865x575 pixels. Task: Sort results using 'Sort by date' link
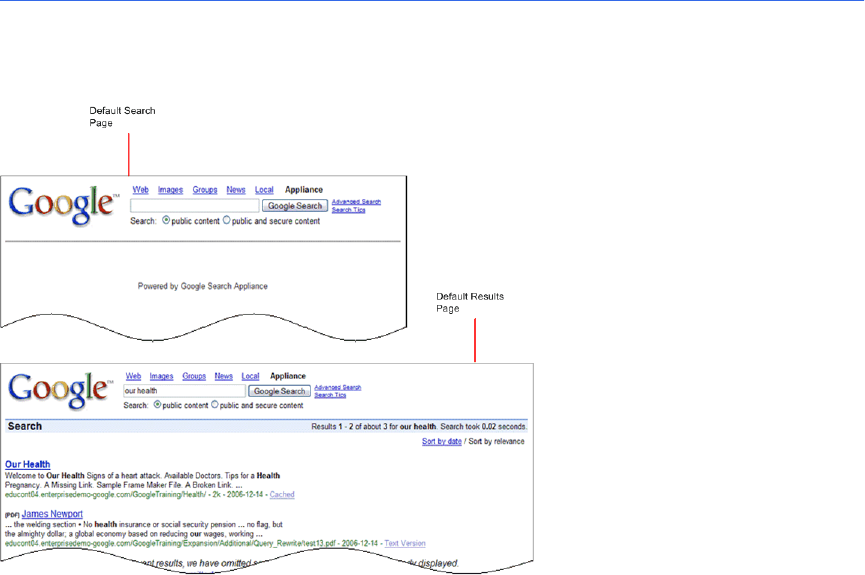[441, 441]
